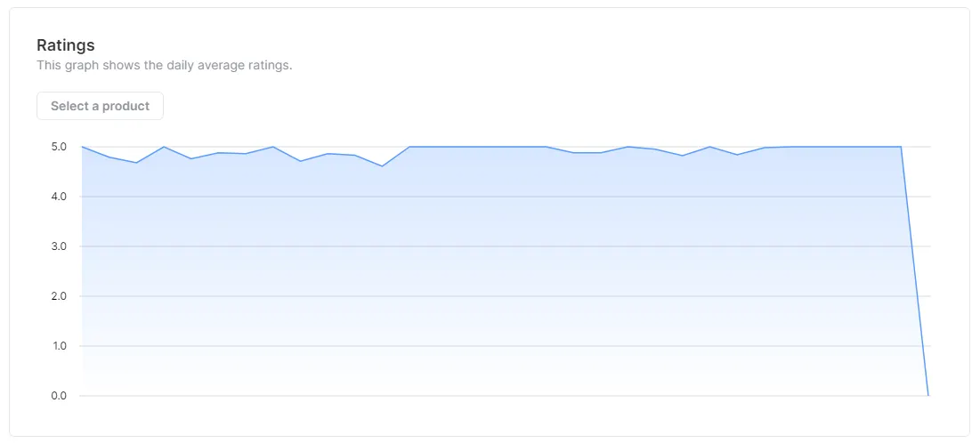Click the first data point of the ratings line
This screenshot has width=980, height=443.
point(82,147)
